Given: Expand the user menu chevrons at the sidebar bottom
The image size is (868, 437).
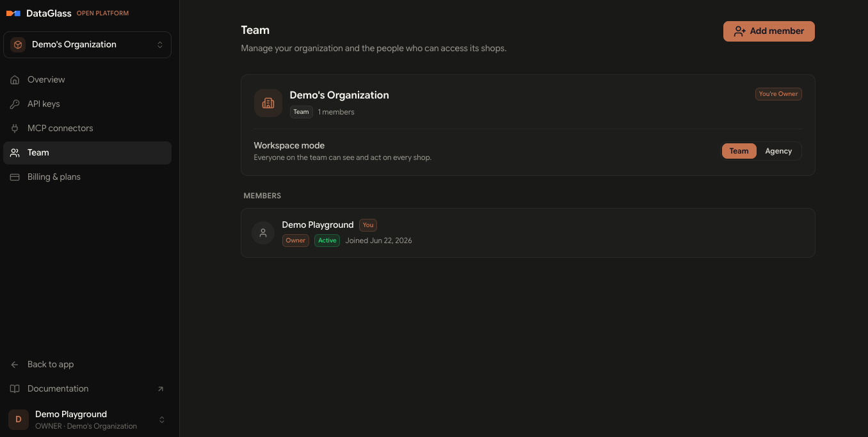Looking at the screenshot, I should 162,420.
